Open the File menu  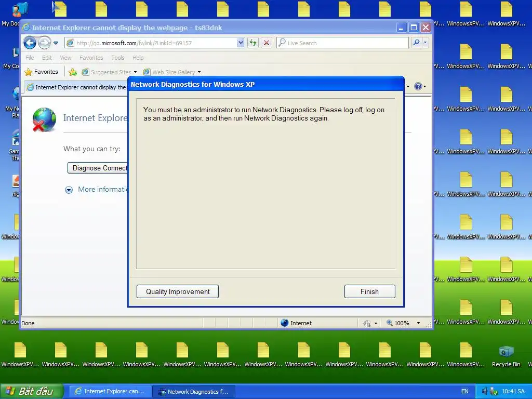click(x=30, y=58)
